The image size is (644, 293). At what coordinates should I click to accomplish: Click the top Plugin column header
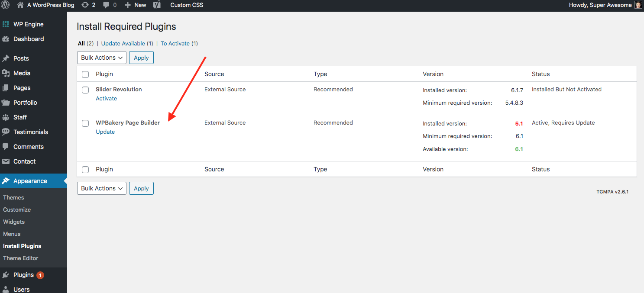click(x=104, y=74)
